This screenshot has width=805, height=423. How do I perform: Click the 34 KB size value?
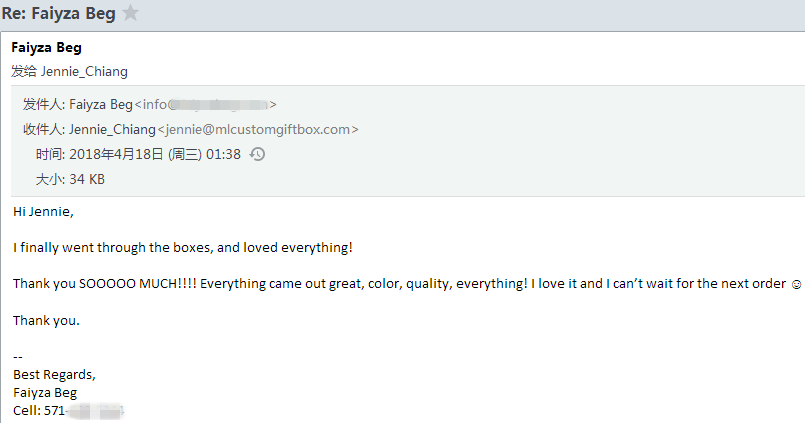coord(84,179)
